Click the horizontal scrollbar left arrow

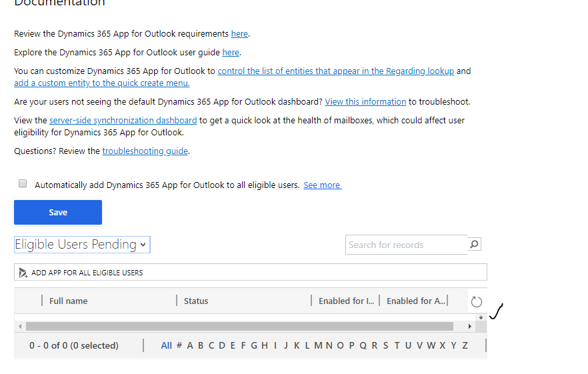[x=20, y=327]
